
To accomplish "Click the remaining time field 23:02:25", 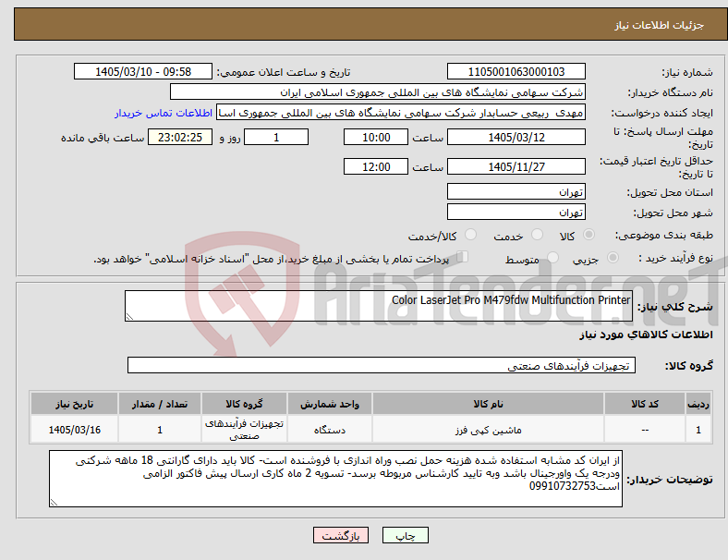I will (180, 138).
